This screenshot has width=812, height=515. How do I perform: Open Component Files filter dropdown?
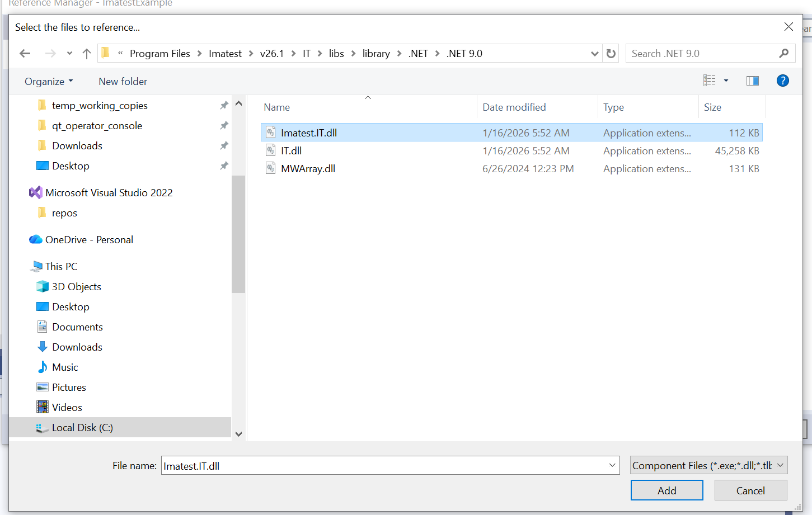(x=709, y=466)
